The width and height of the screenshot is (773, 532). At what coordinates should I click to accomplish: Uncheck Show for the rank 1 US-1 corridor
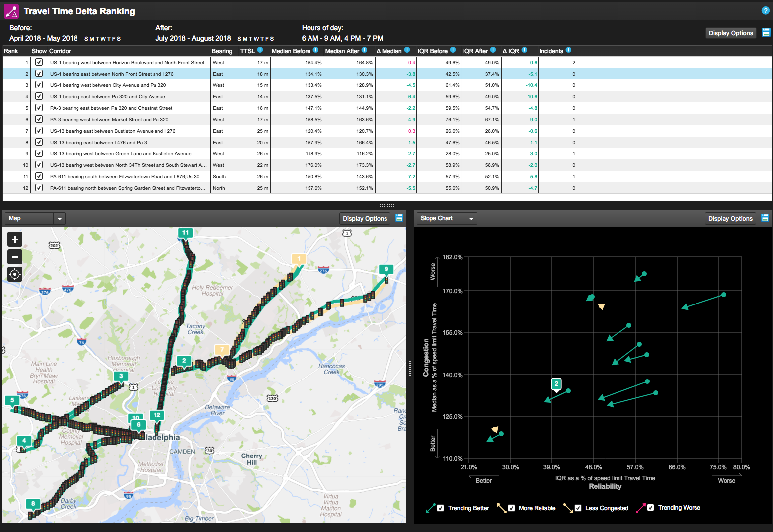pyautogui.click(x=39, y=62)
